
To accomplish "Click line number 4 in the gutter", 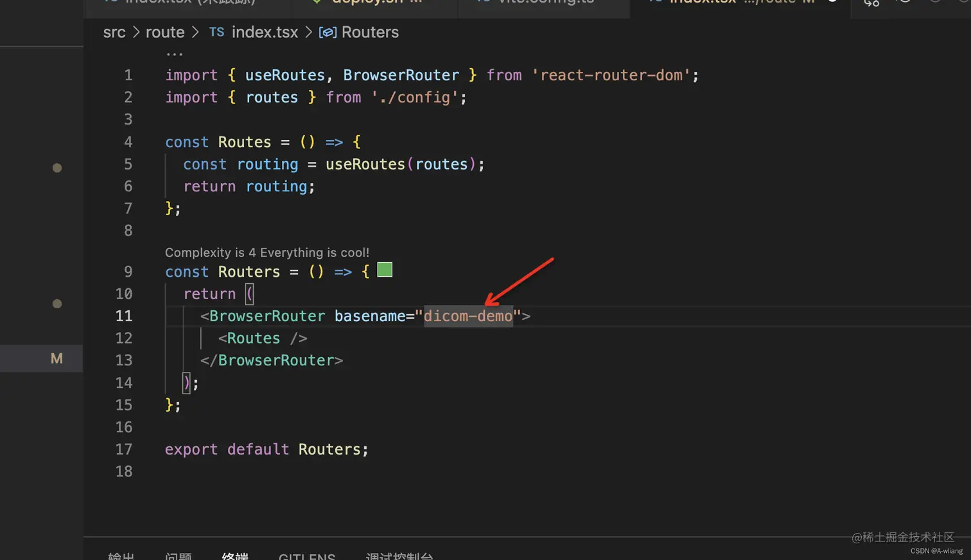I will (128, 142).
